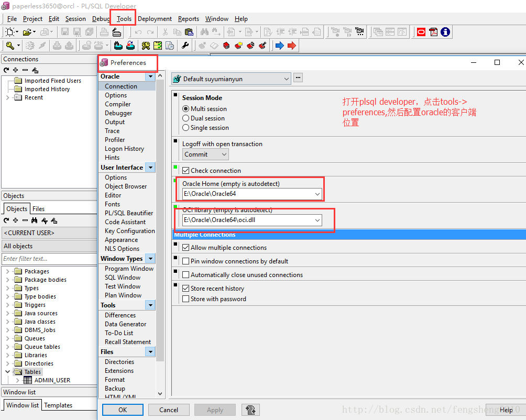Switch to the Templates tab
The image size is (526, 420).
click(x=58, y=405)
